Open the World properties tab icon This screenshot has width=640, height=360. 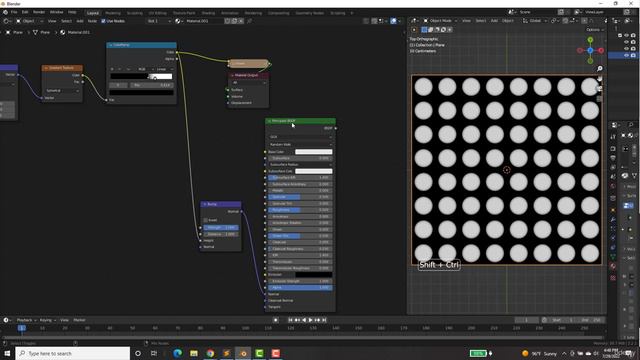tap(613, 186)
